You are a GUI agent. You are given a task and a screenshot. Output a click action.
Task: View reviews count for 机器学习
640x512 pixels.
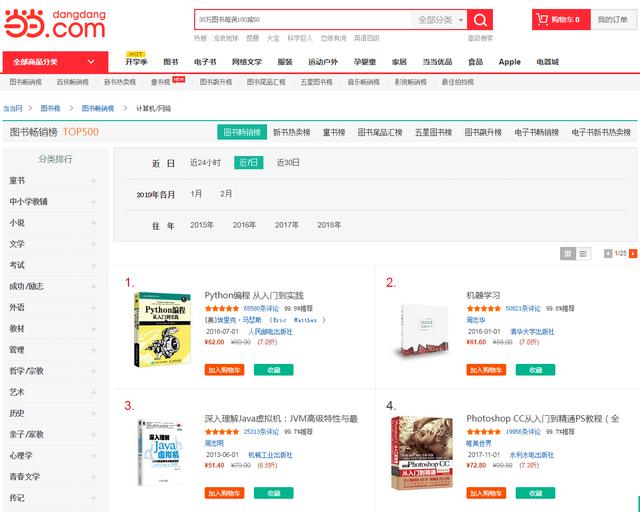[x=523, y=308]
